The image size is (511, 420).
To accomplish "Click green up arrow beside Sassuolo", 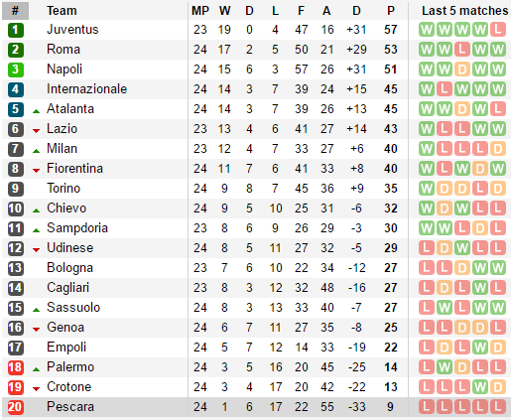I will tap(37, 310).
